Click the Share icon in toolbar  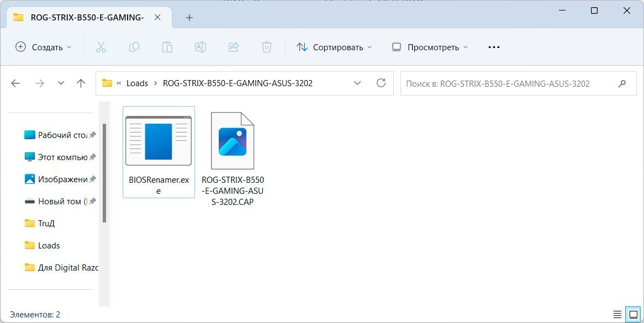tap(233, 47)
